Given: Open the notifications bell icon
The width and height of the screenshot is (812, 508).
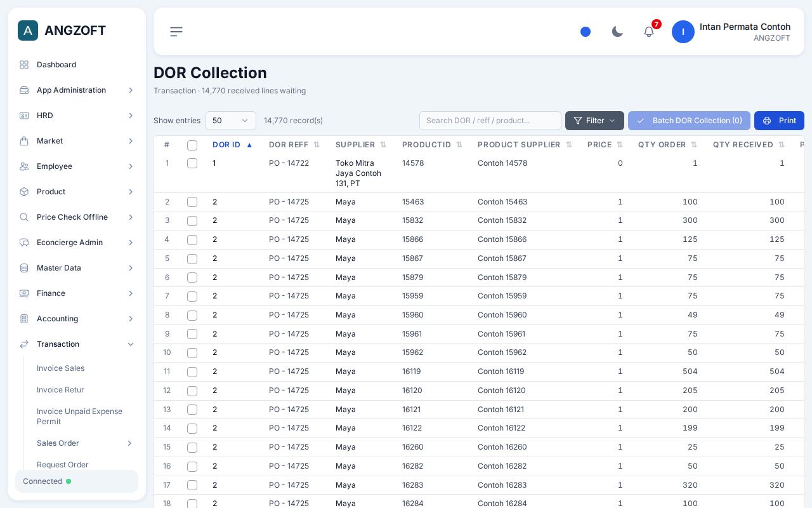Looking at the screenshot, I should tap(649, 32).
